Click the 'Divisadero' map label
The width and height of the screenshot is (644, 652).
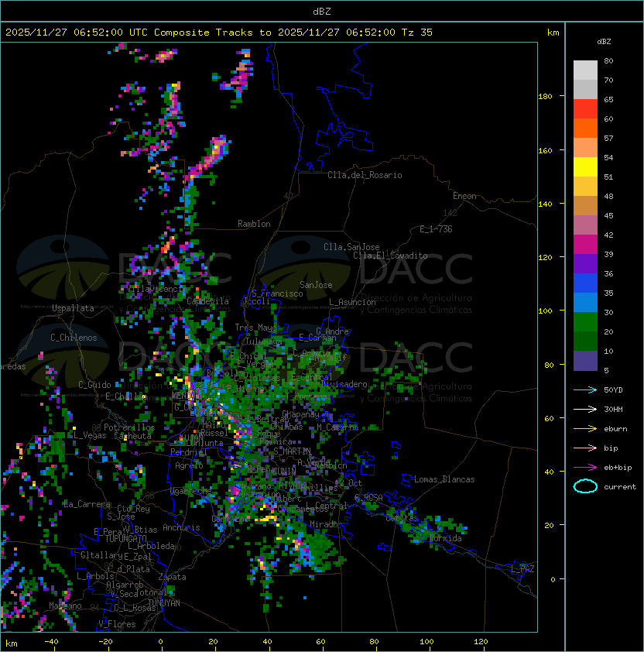pos(344,384)
